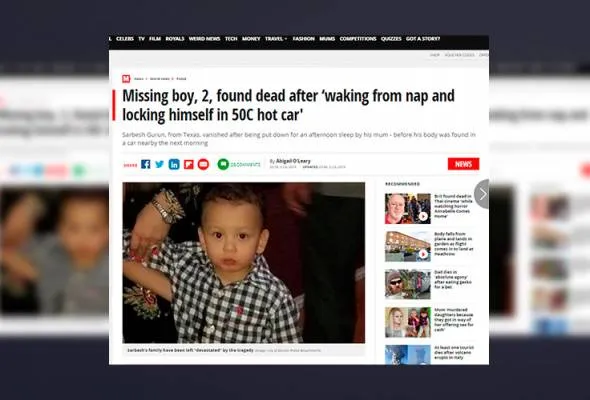
Task: Share article on Facebook icon
Action: point(146,164)
